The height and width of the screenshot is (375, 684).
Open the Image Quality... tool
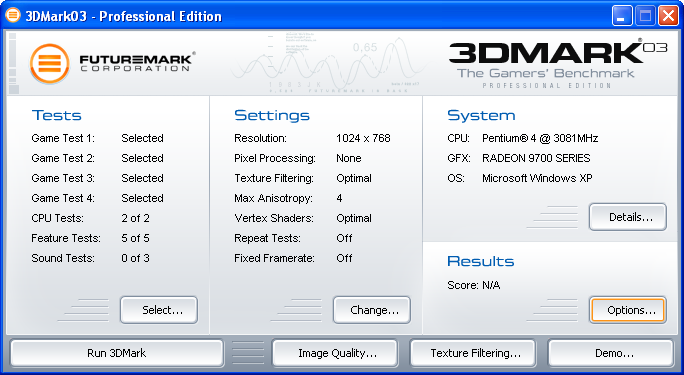pyautogui.click(x=335, y=353)
